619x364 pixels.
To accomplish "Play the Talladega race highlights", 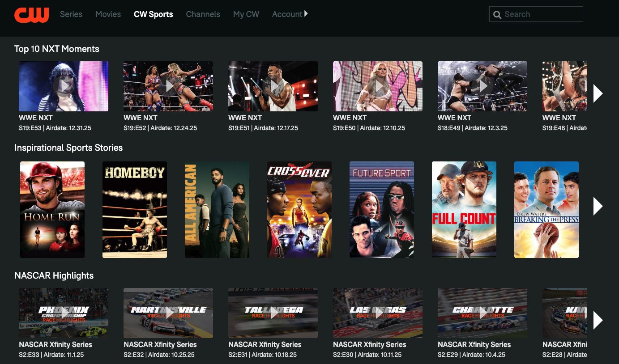I will click(273, 313).
